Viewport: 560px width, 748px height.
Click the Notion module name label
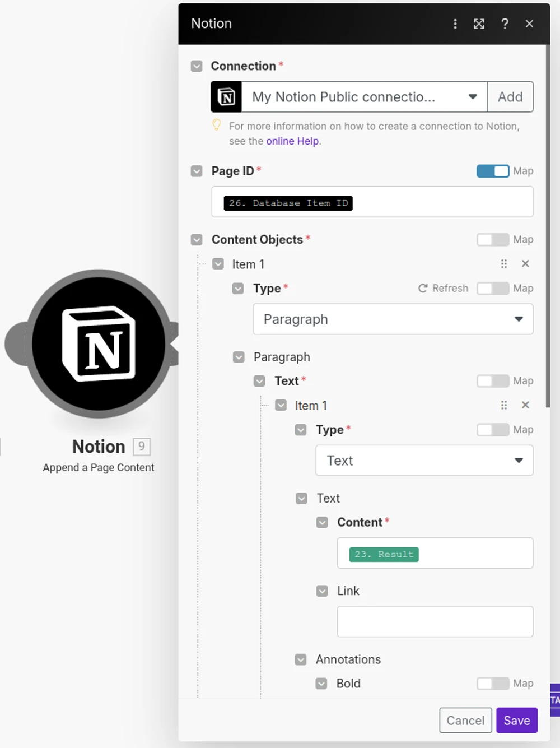click(x=99, y=447)
